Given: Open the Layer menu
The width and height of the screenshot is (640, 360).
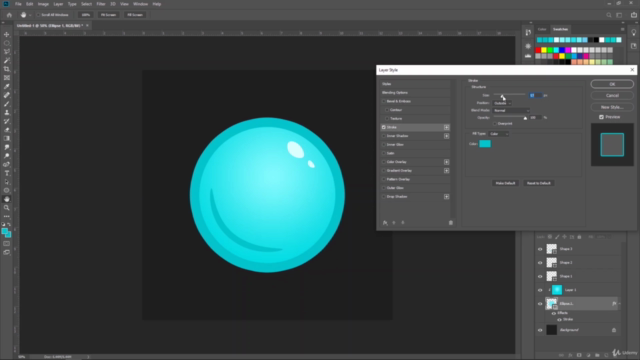Looking at the screenshot, I should 58,4.
